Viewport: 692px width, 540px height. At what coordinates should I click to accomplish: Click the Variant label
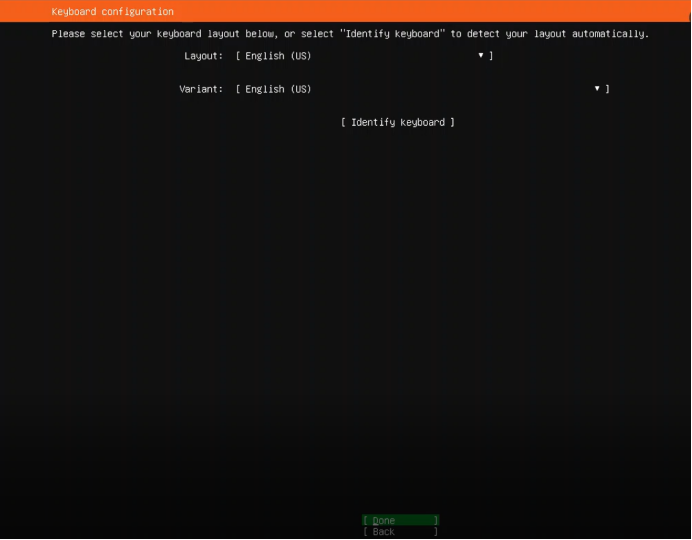point(201,89)
